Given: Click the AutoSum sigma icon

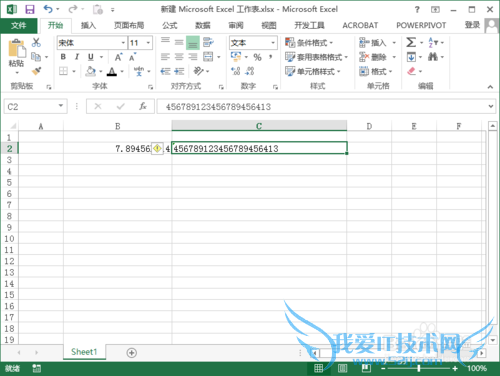Looking at the screenshot, I should tap(411, 42).
